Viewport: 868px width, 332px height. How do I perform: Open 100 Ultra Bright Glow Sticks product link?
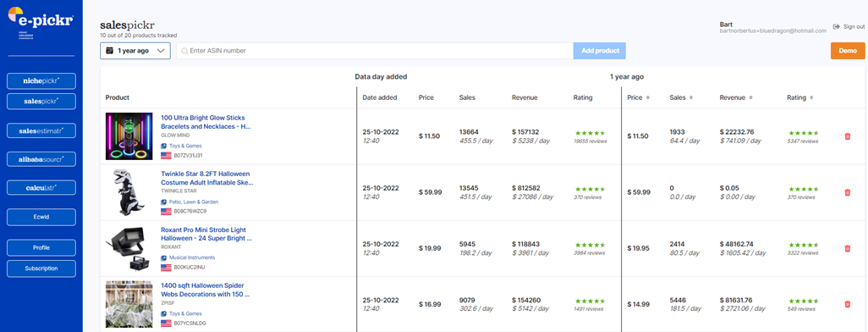click(x=206, y=122)
